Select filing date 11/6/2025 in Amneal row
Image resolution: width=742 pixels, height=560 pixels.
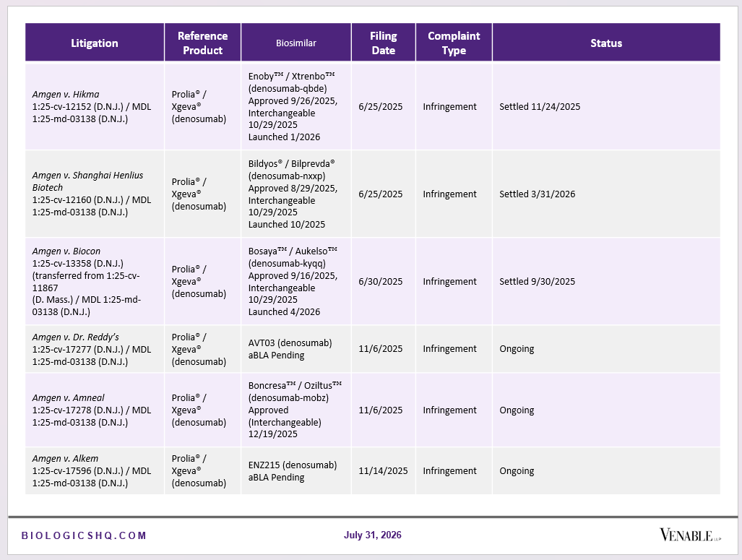[381, 410]
